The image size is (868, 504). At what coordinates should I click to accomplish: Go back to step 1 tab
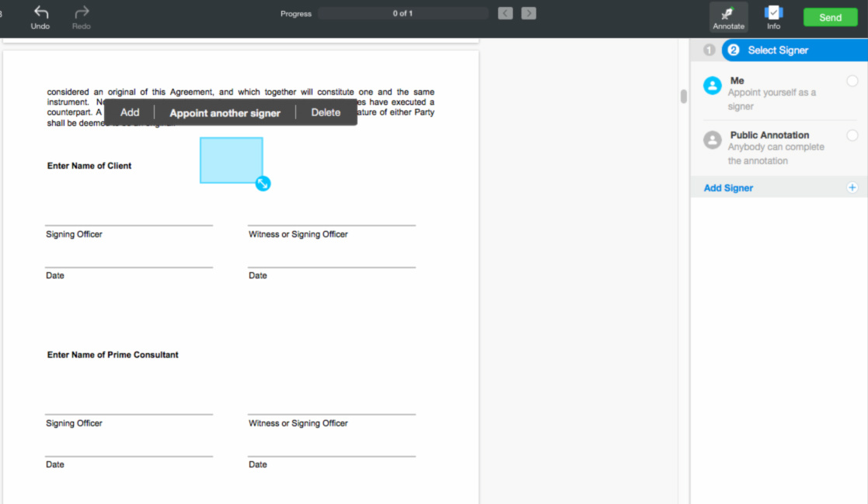click(709, 50)
